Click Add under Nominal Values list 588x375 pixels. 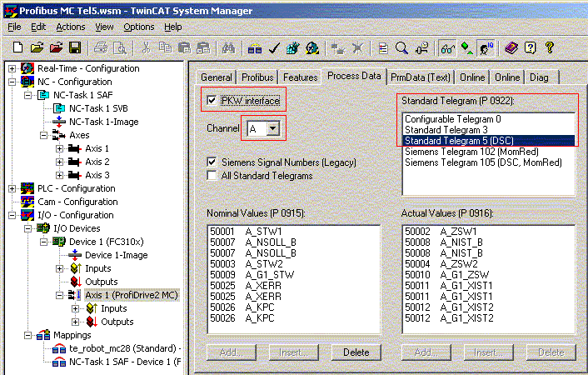[x=231, y=352]
